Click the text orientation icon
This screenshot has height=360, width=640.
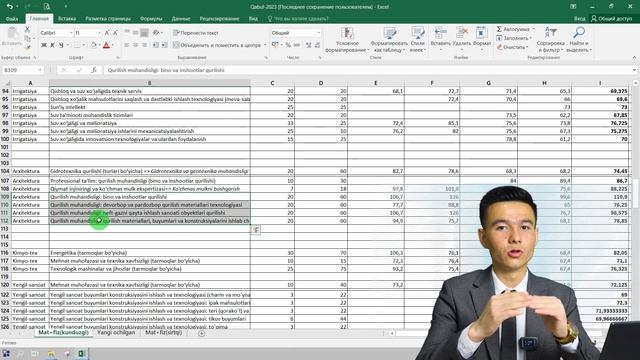[x=156, y=33]
